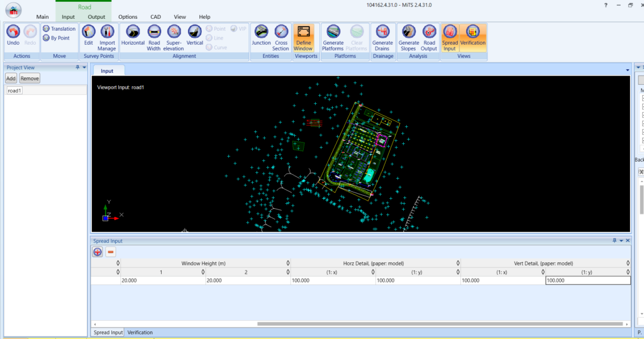
Task: Choose the Line alignment option
Action: click(x=214, y=38)
